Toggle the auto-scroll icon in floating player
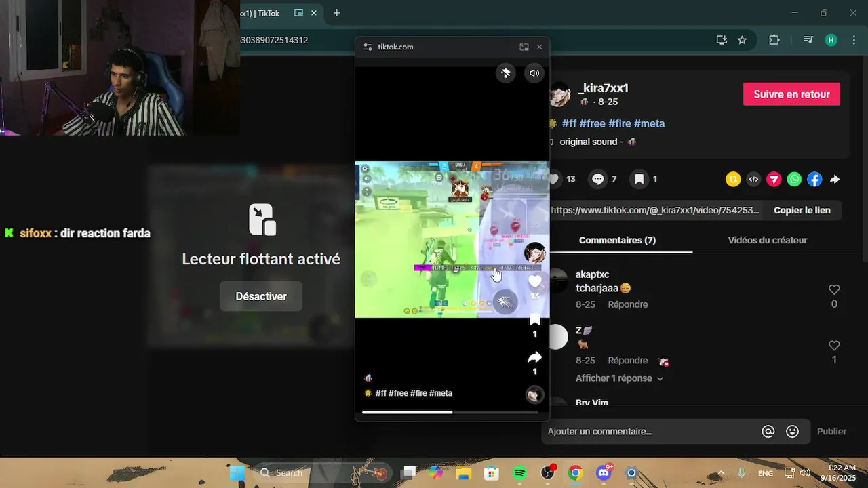Screen dimensions: 868x488 coord(506,73)
